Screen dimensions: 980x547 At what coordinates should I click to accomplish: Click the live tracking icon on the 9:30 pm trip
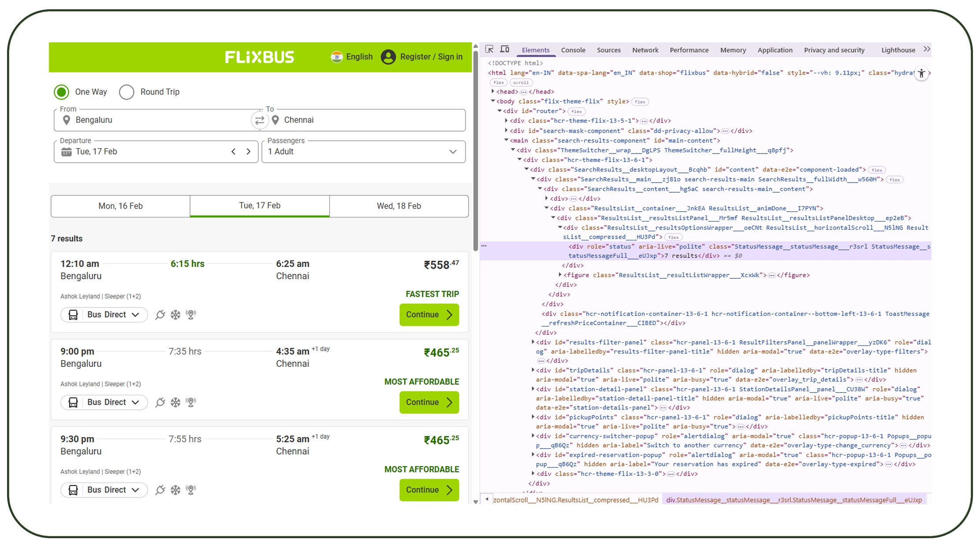pyautogui.click(x=190, y=490)
